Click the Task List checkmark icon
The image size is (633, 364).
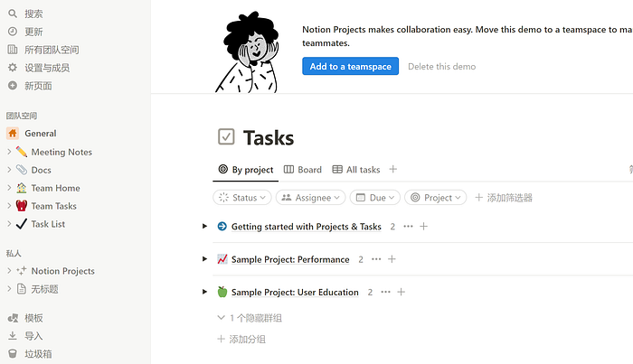point(22,224)
